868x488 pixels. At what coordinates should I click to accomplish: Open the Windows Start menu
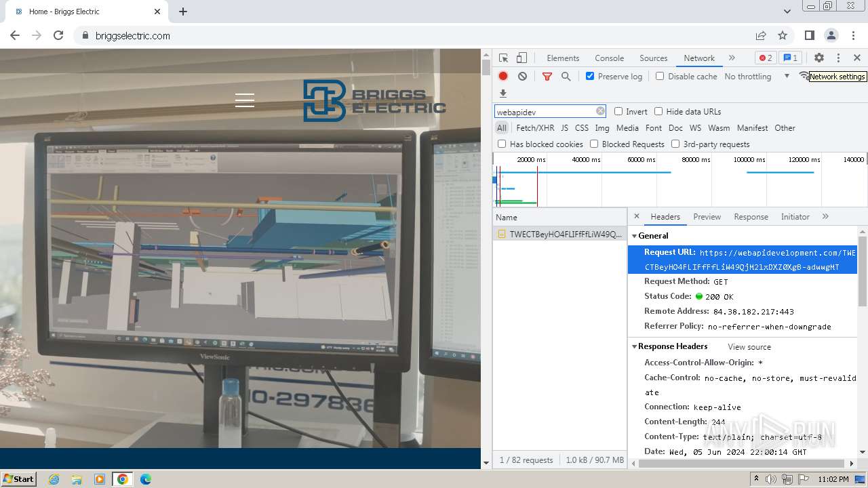19,479
